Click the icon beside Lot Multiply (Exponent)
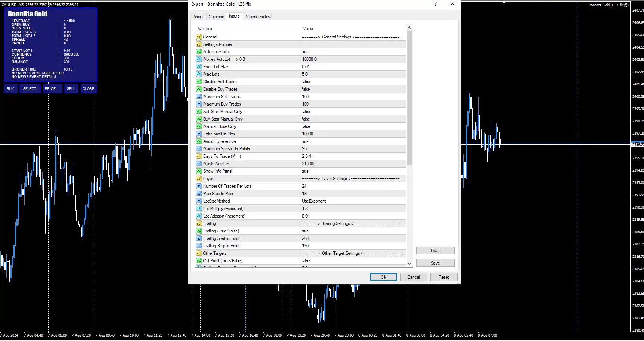The height and width of the screenshot is (341, 644). (x=199, y=209)
